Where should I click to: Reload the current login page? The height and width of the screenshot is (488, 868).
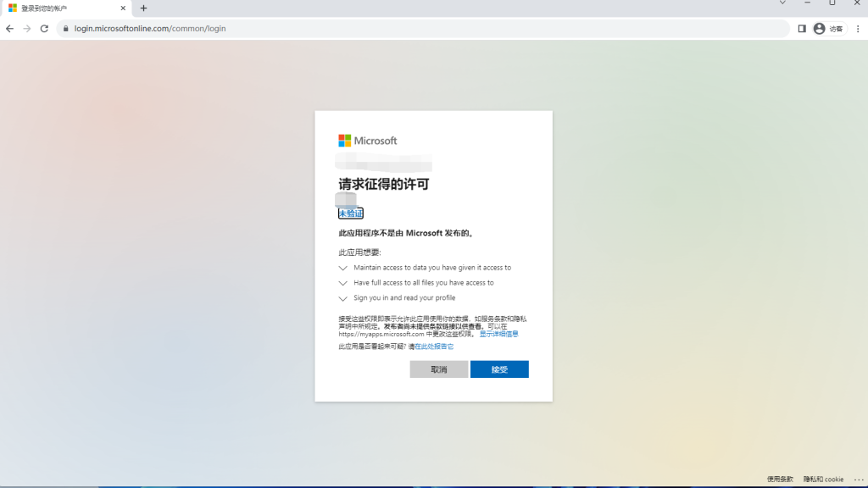point(44,29)
